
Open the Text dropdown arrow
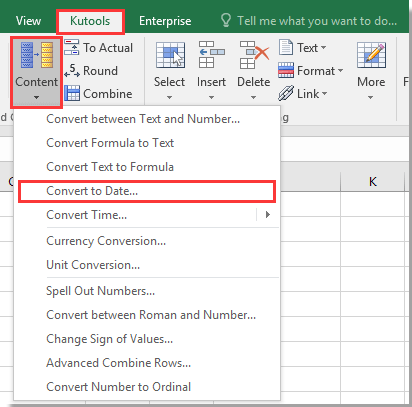point(323,48)
